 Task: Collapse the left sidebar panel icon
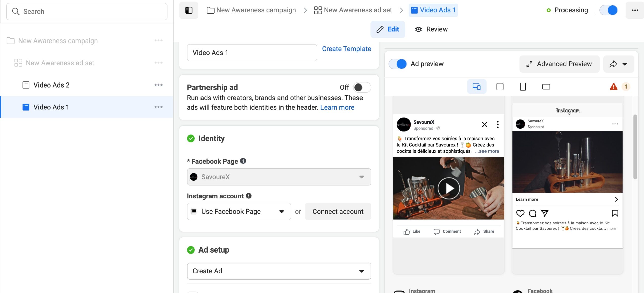point(189,10)
